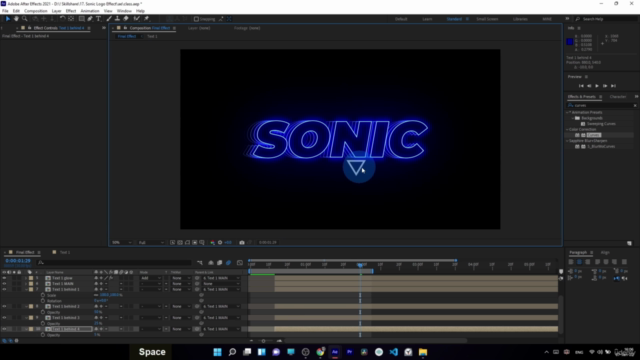
Task: Open the Animation menu
Action: [90, 11]
